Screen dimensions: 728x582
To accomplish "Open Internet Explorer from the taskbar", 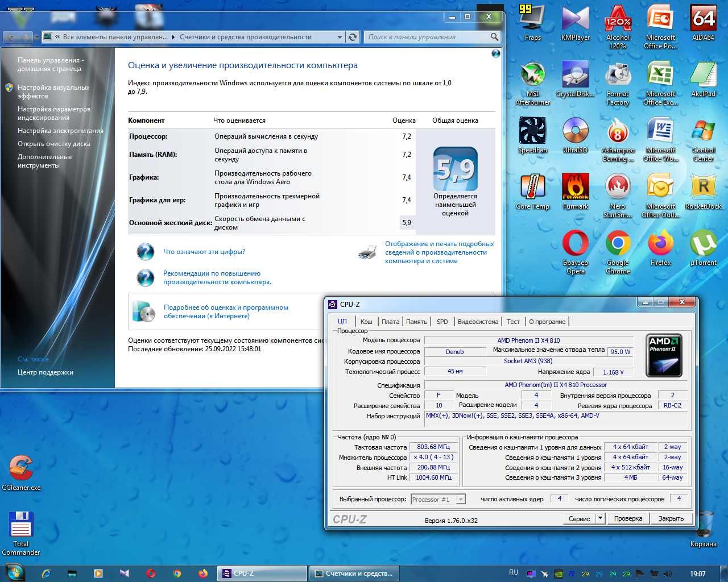I will tap(46, 573).
